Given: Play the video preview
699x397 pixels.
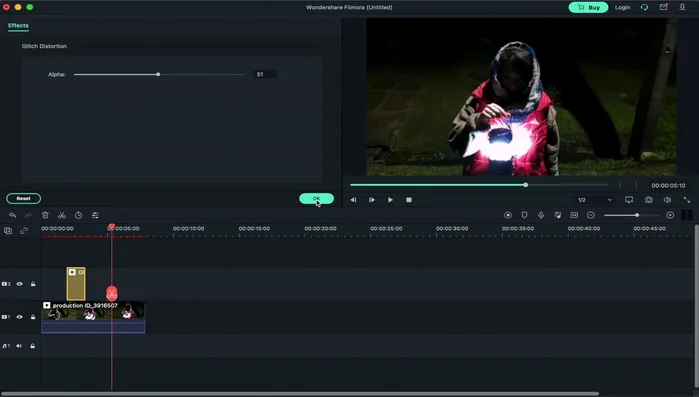Looking at the screenshot, I should [x=390, y=200].
